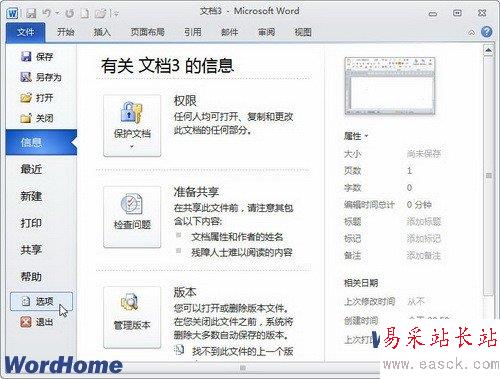Switch to the 插入 (Insert) tab
Screen dimensions: 500x379
click(x=102, y=32)
